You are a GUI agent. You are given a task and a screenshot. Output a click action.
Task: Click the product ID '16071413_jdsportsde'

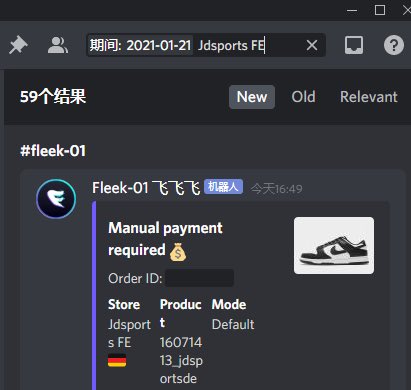[x=181, y=360]
